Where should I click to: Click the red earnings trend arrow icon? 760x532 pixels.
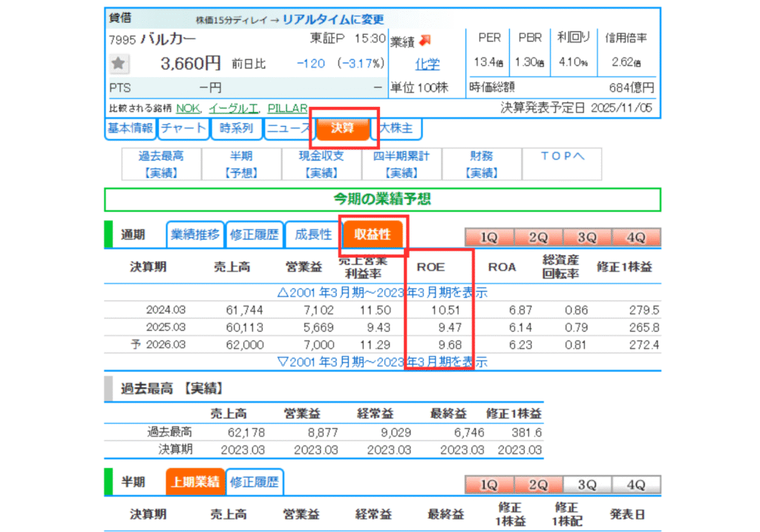pyautogui.click(x=425, y=40)
